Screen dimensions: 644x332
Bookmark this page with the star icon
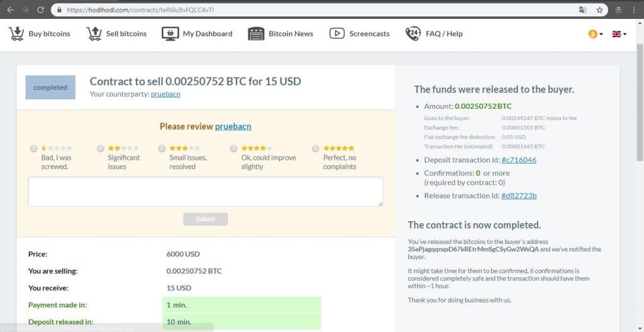point(599,10)
